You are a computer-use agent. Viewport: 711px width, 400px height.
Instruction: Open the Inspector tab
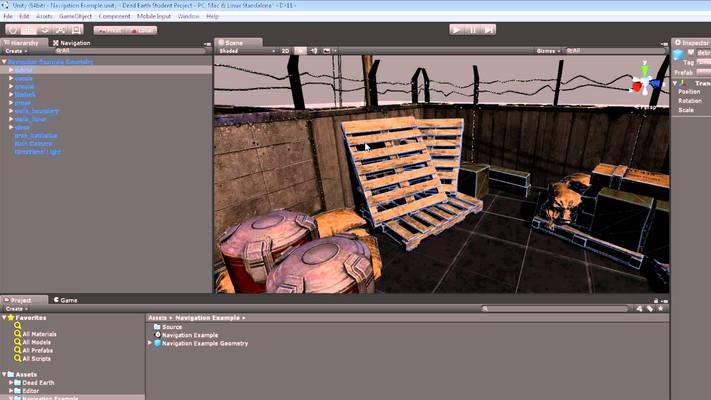692,43
